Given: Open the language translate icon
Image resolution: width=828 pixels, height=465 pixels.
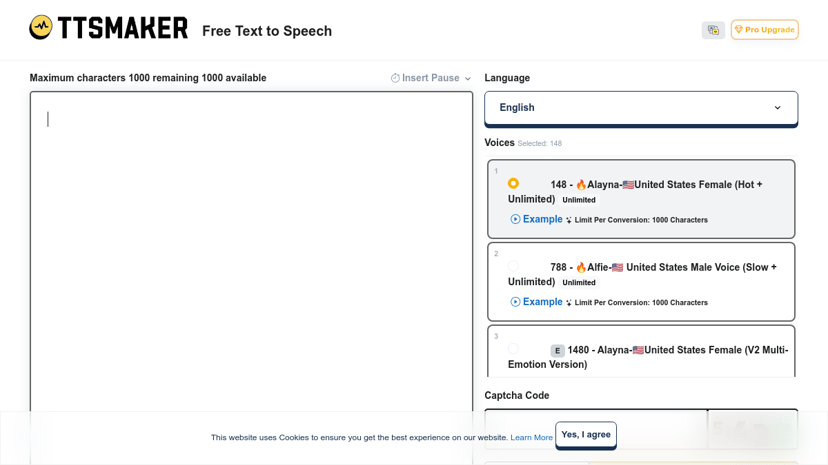Looking at the screenshot, I should click(713, 30).
